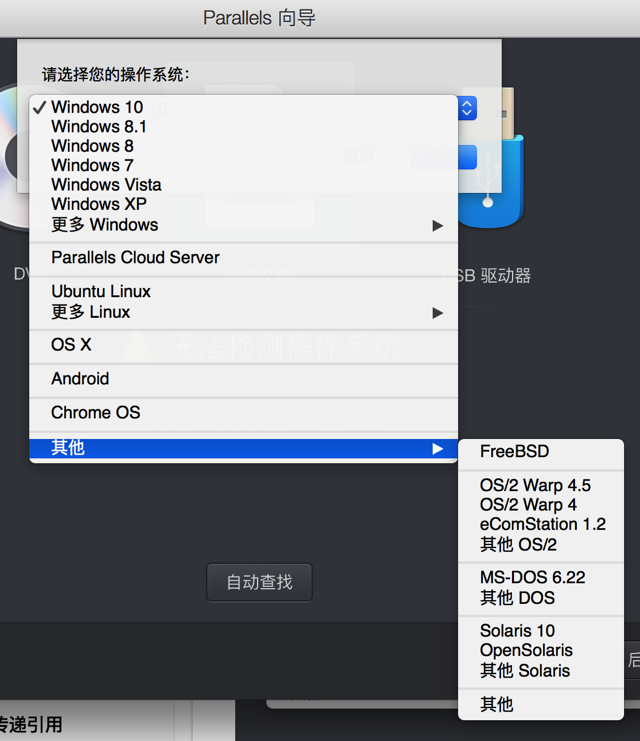Choose OS/2 Warp 4.5

(541, 485)
